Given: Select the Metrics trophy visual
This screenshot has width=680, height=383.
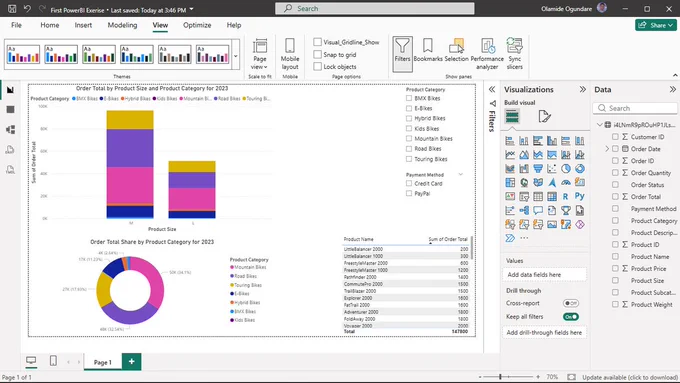Looking at the screenshot, I should [x=566, y=210].
